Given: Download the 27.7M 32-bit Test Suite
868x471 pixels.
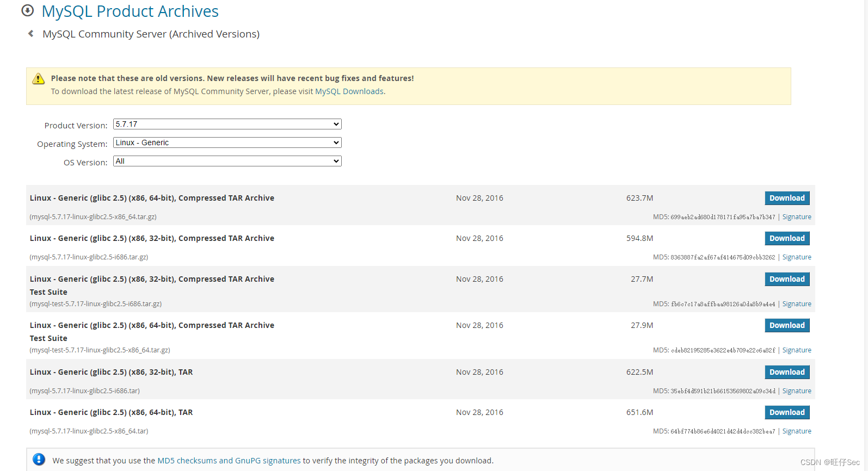Looking at the screenshot, I should (x=787, y=279).
